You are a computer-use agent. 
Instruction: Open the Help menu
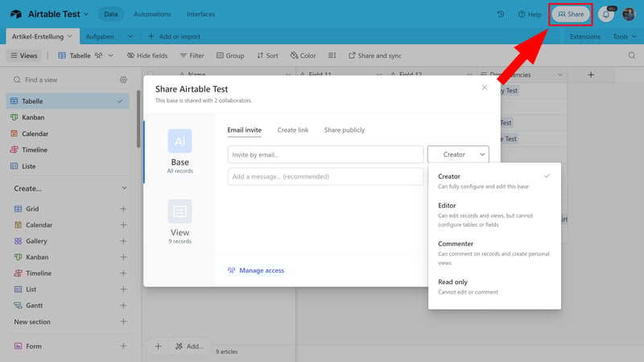point(530,14)
